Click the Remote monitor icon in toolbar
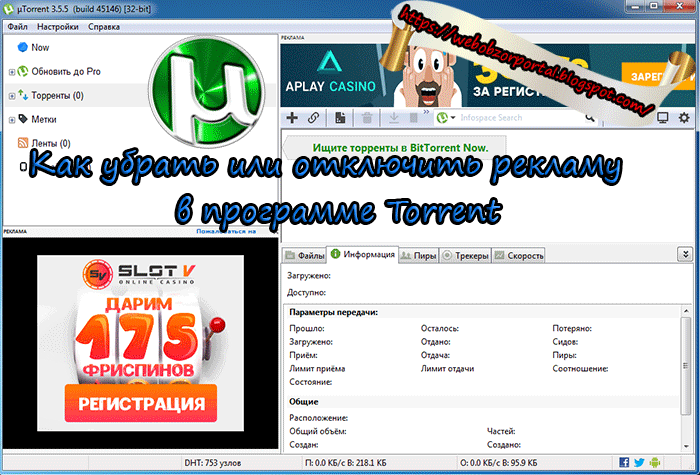Screen dimensions: 700x475 [x=662, y=118]
